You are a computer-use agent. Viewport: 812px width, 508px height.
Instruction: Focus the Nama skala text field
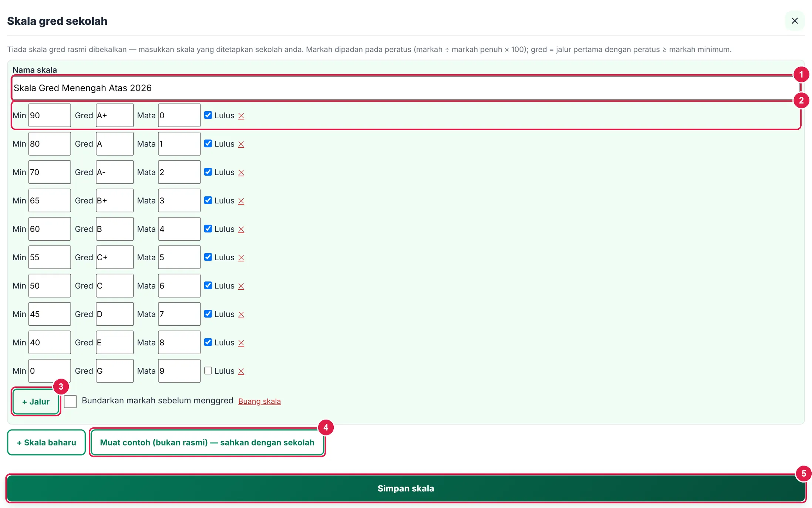point(405,88)
